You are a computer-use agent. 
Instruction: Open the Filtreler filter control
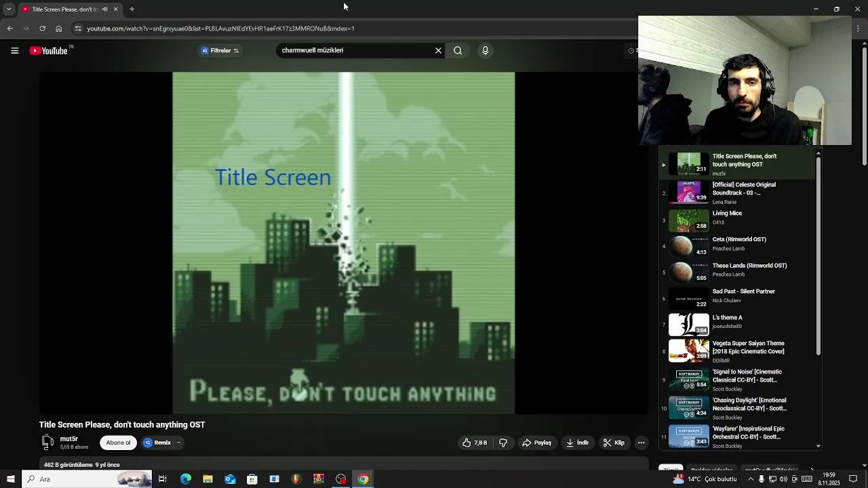[220, 50]
